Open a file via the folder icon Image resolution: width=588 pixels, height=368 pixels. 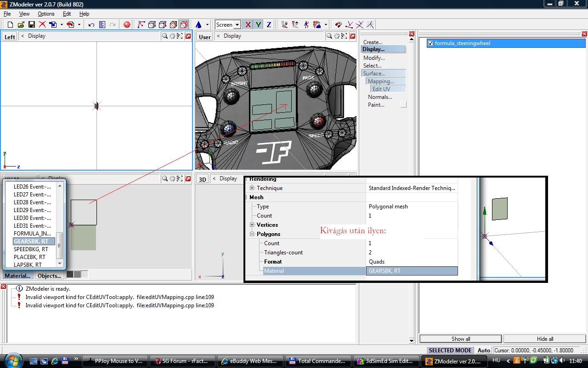(x=21, y=24)
